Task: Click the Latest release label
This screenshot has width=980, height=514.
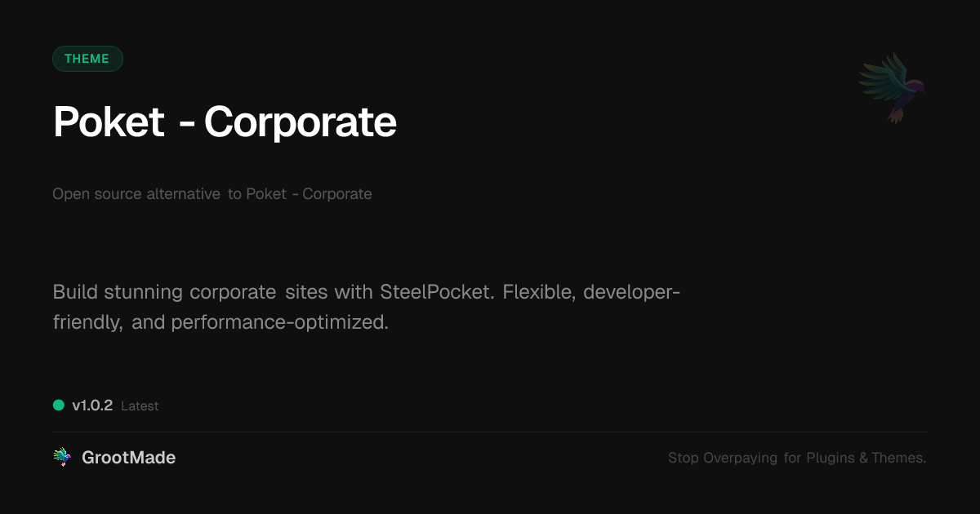Action: click(140, 406)
